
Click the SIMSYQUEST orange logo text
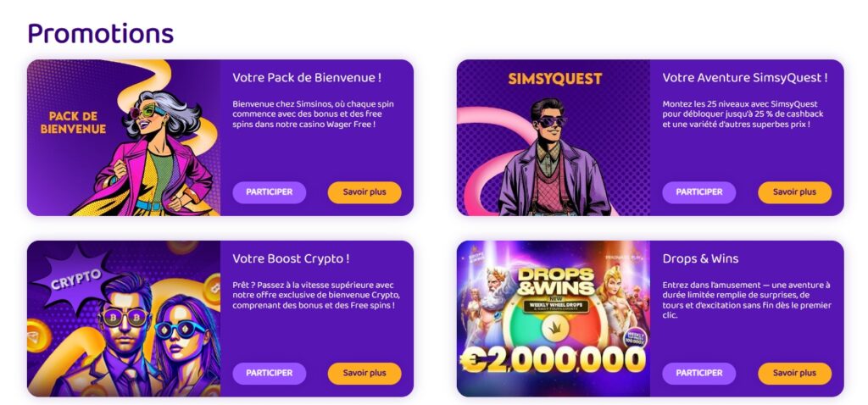pos(554,80)
